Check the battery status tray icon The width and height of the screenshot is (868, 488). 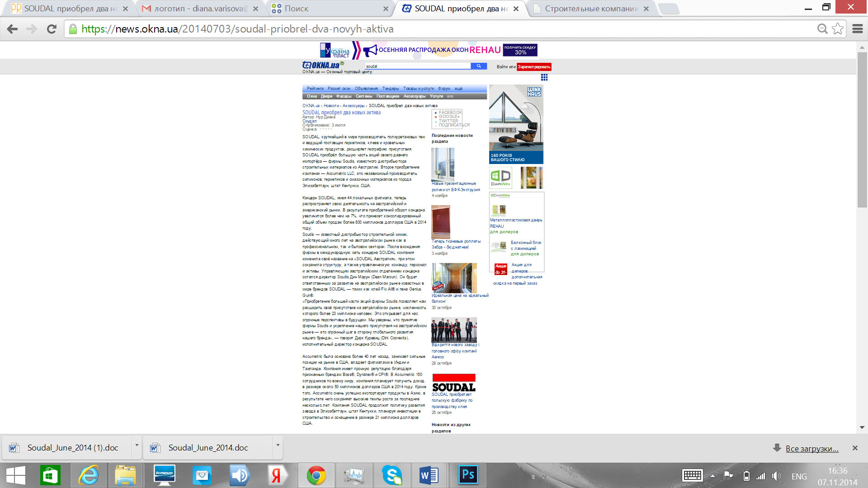746,476
